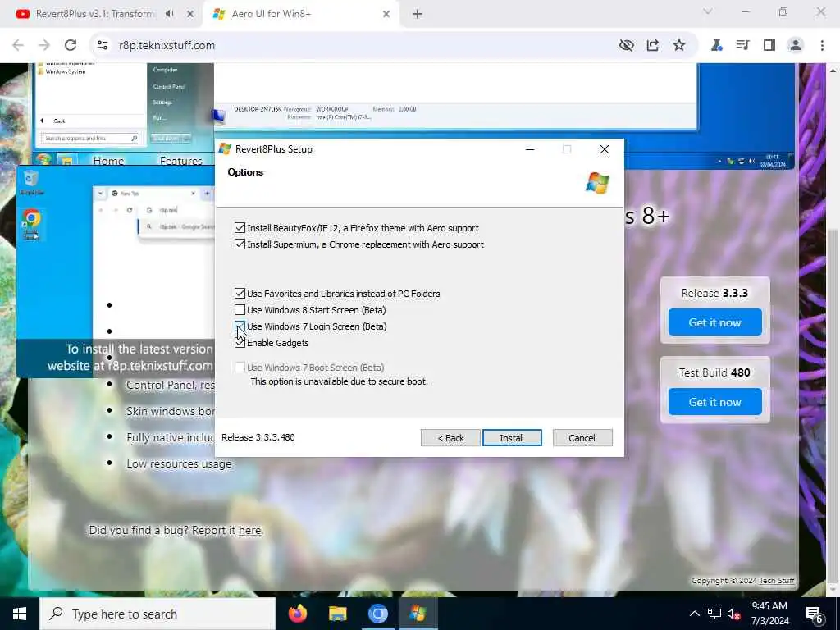Cancel the Revert8Plus Setup
This screenshot has width=840, height=630.
point(582,438)
